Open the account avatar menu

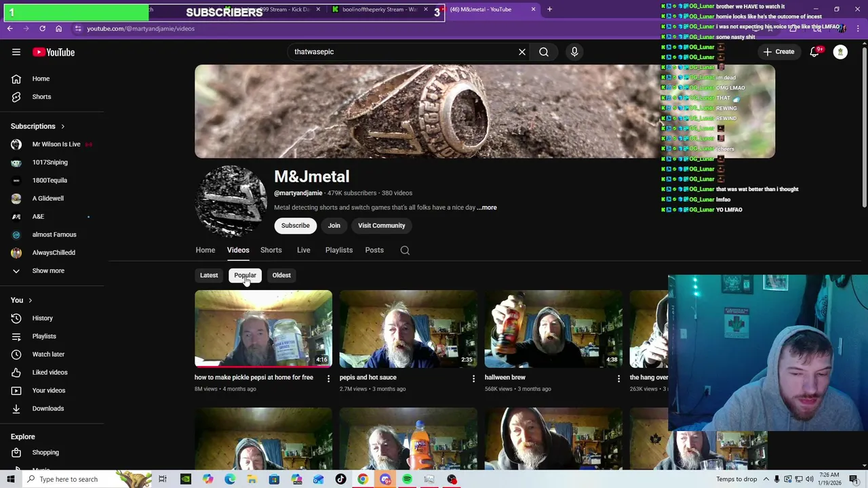coord(840,52)
